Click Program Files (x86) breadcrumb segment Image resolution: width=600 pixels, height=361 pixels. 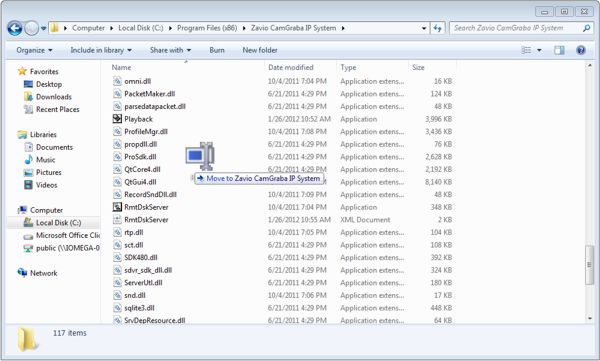coord(207,28)
